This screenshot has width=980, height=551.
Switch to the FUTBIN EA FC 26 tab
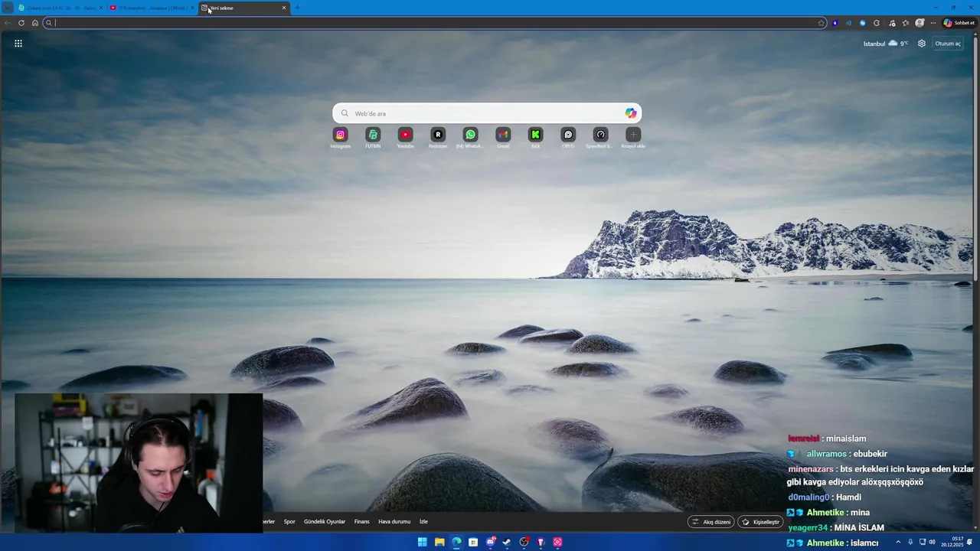pyautogui.click(x=60, y=8)
